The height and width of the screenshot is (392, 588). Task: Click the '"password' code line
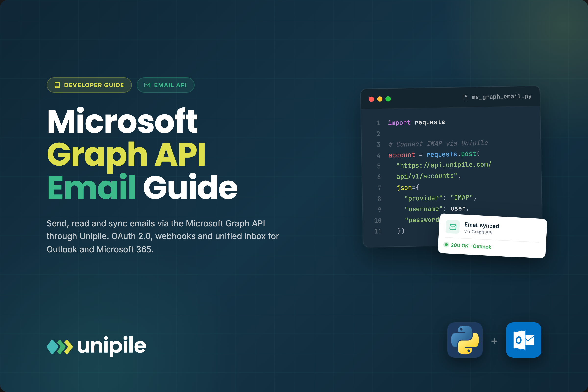coord(422,220)
